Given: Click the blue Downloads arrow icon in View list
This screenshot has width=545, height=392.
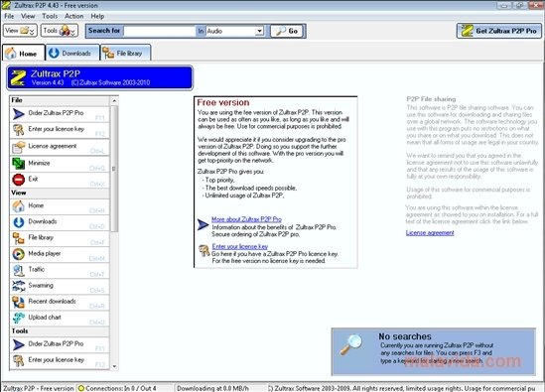Looking at the screenshot, I should (19, 222).
